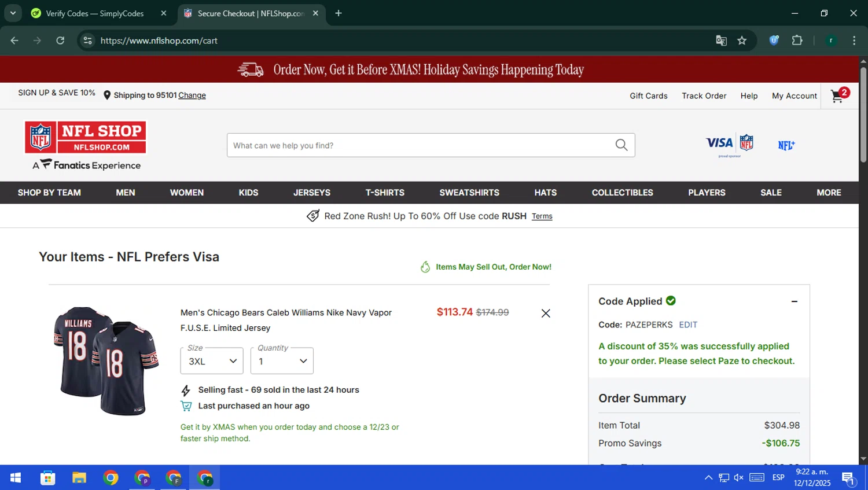The height and width of the screenshot is (490, 868).
Task: Open Microsoft Store from taskbar
Action: [x=47, y=477]
